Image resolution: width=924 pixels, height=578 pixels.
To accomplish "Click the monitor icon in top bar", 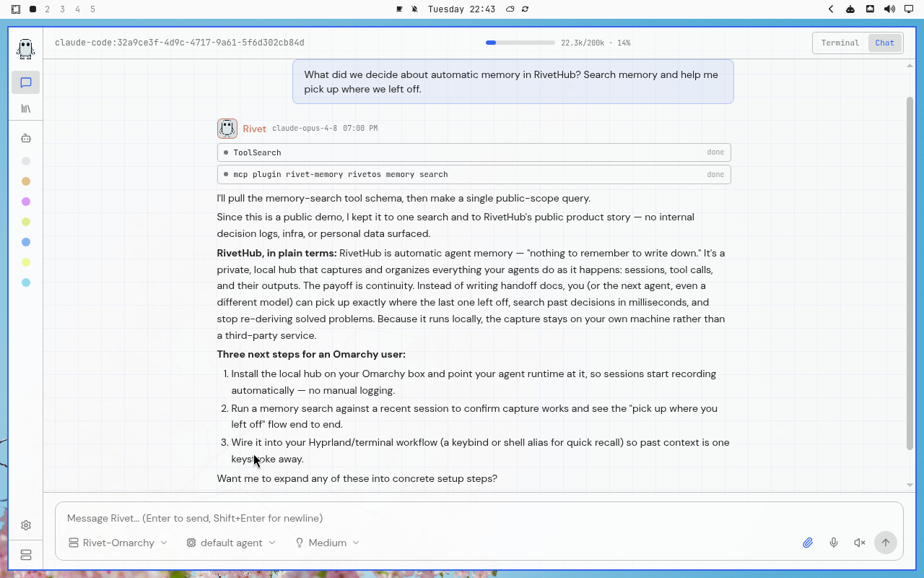I will 909,9.
